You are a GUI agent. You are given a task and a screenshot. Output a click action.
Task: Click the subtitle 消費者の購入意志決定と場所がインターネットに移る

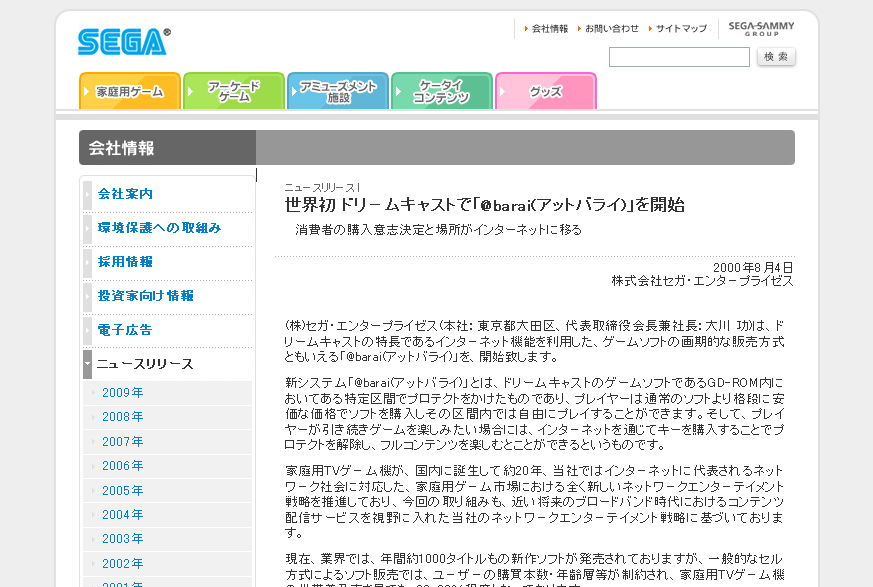pos(438,230)
